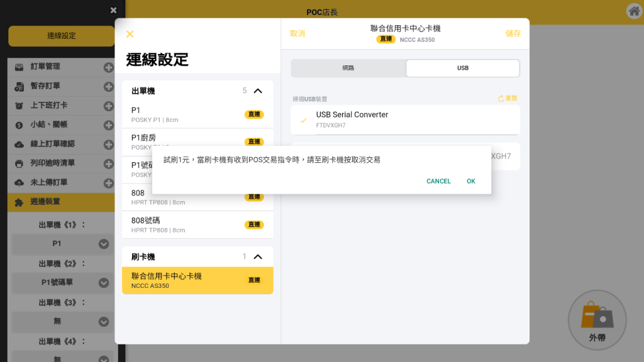Open 未上傳訂單 from the sidebar
644x362 pixels.
pyautogui.click(x=49, y=182)
